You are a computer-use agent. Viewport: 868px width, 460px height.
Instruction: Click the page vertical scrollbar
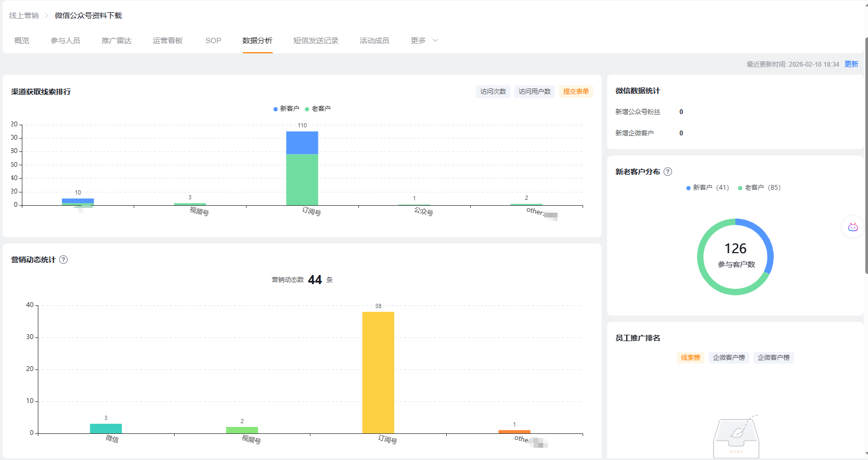click(866, 156)
